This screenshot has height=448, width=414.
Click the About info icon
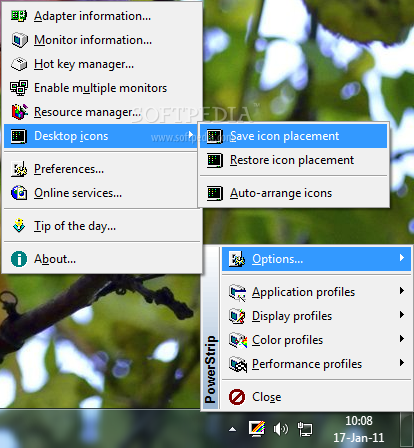[19, 259]
